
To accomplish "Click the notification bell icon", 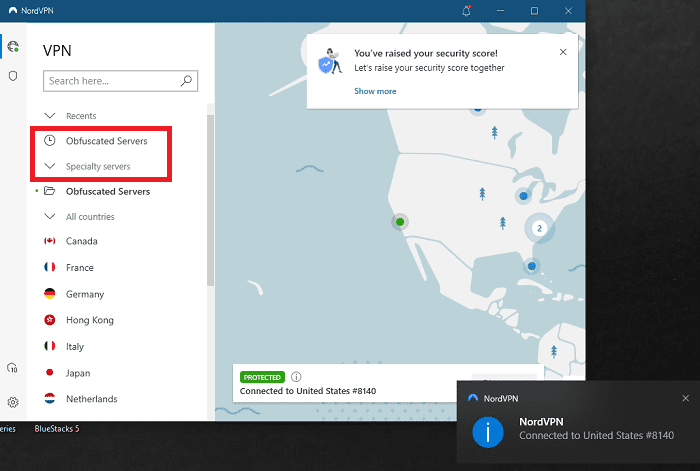I will tap(466, 11).
